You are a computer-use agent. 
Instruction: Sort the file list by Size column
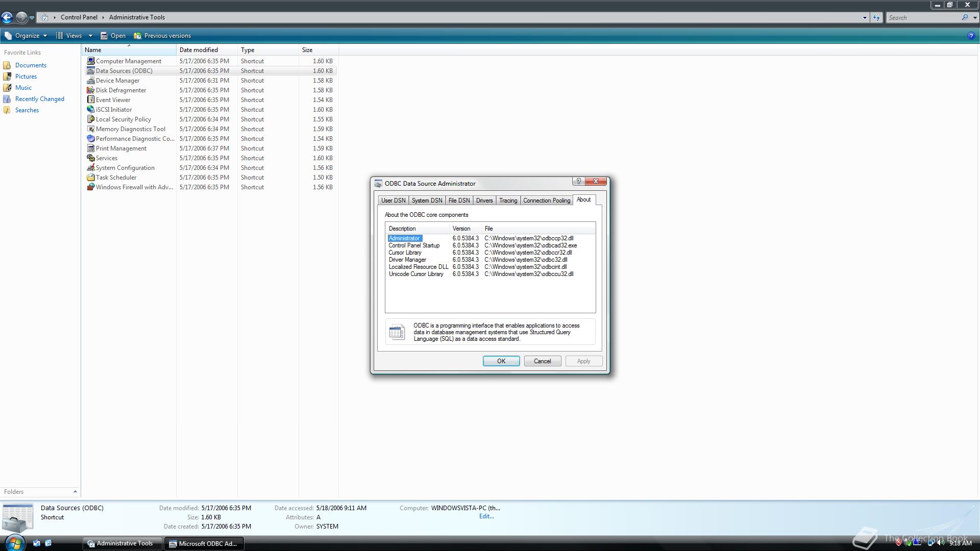point(318,50)
